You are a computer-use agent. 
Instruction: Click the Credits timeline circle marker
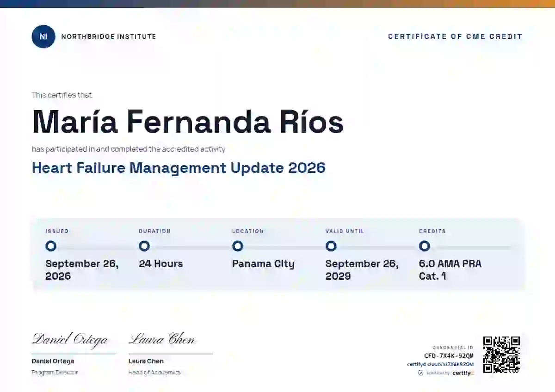424,246
